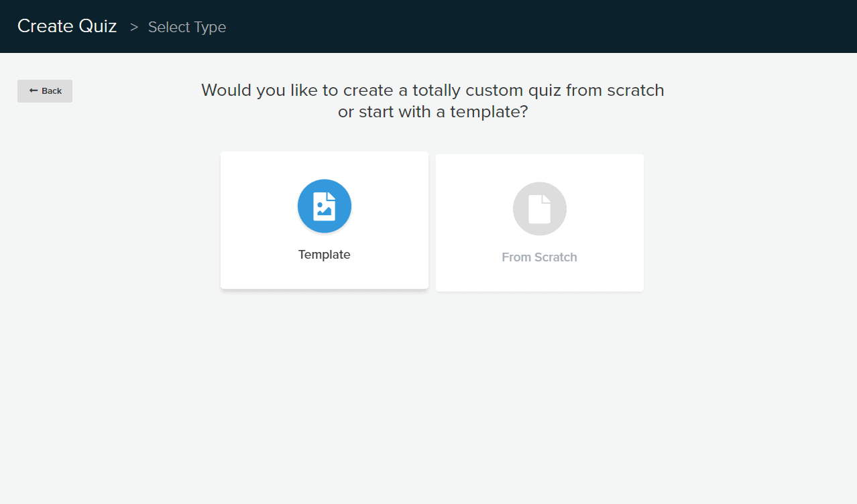Click the gray blank-page From Scratch icon
857x504 pixels.
[x=540, y=208]
